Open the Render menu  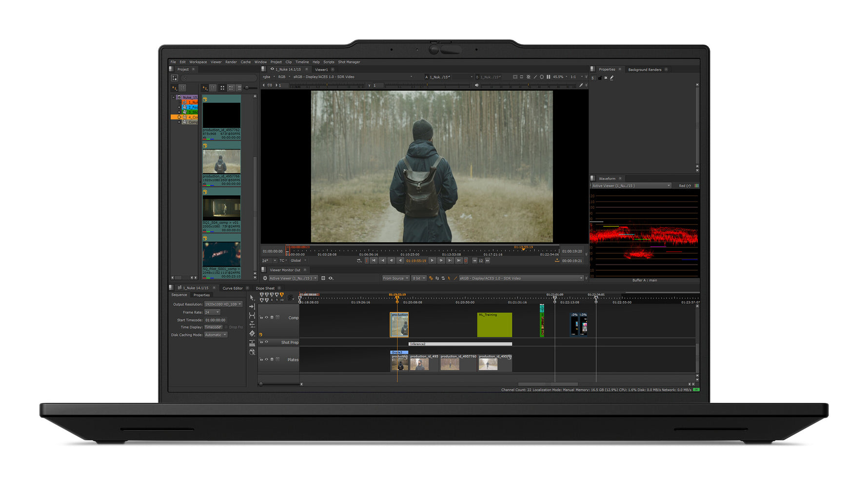point(231,62)
